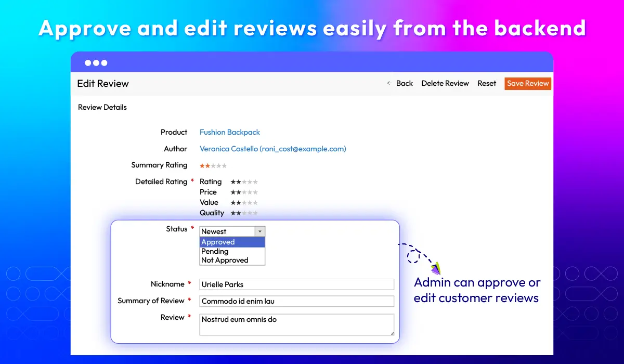This screenshot has height=364, width=624.
Task: Click Delete Review in the header
Action: click(x=445, y=83)
